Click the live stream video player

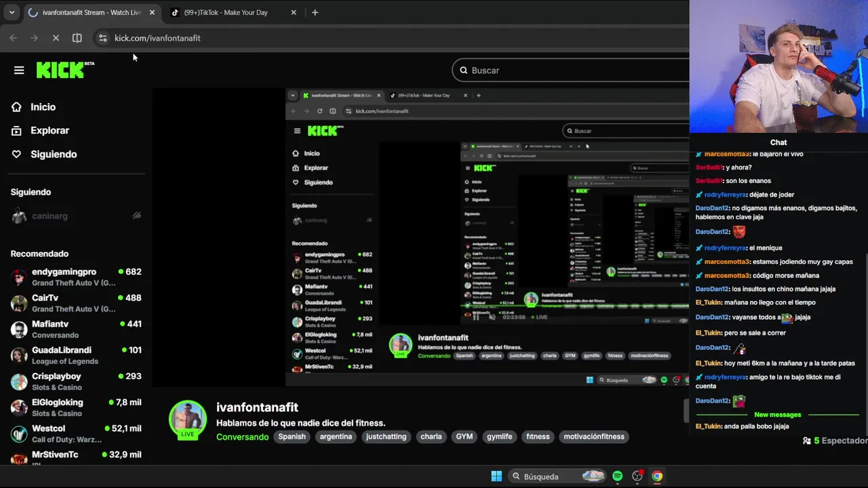click(x=420, y=237)
